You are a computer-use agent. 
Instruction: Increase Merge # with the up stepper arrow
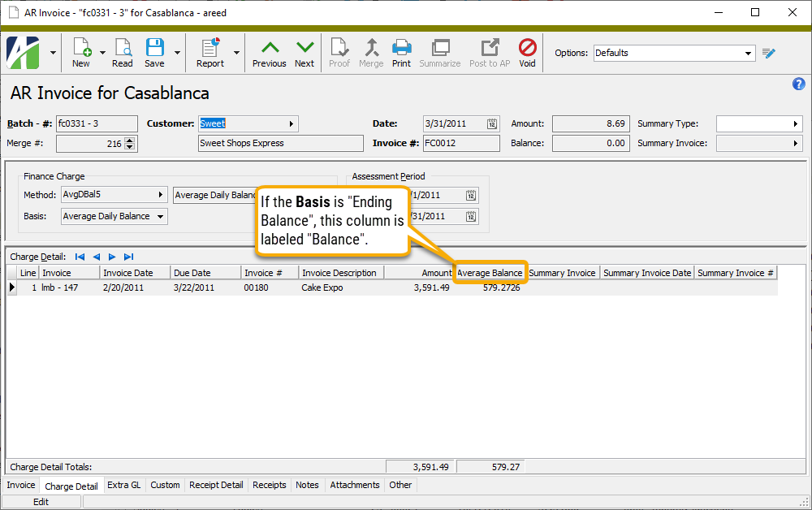(129, 139)
